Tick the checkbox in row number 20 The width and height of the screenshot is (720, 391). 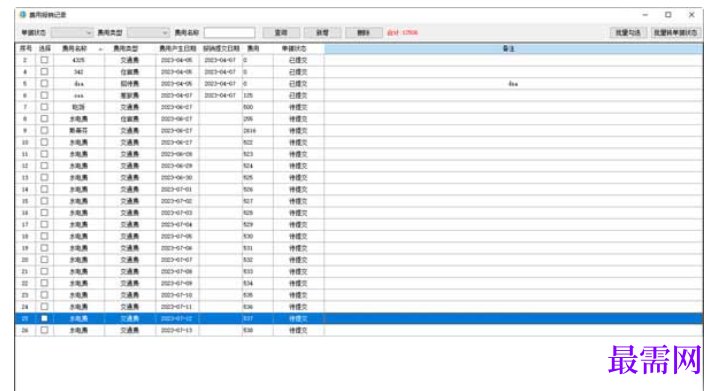[44, 260]
